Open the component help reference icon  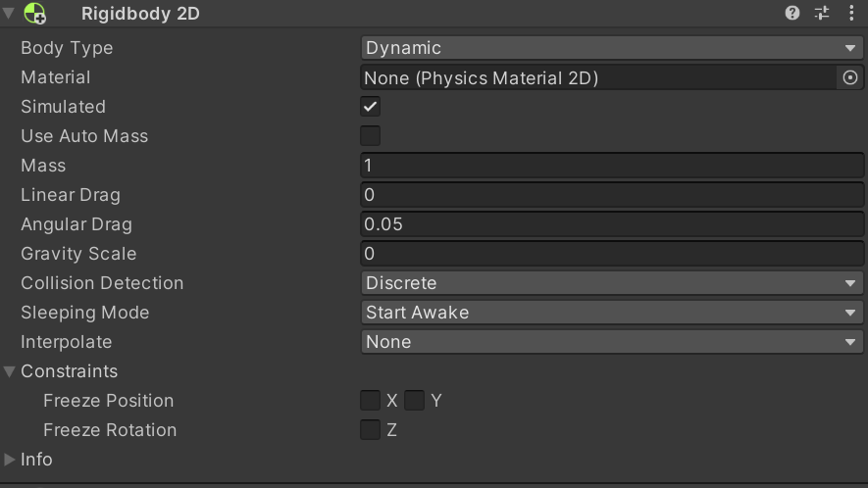tap(792, 14)
